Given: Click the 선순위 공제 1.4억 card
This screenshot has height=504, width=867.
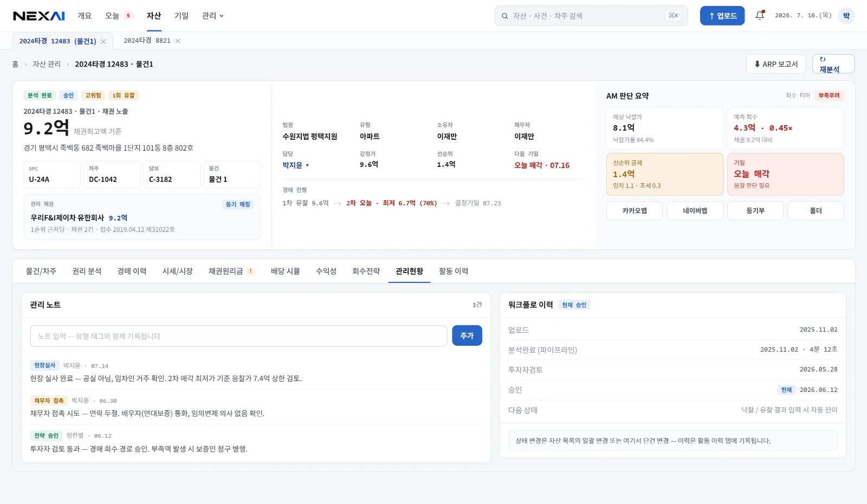Looking at the screenshot, I should click(x=665, y=174).
